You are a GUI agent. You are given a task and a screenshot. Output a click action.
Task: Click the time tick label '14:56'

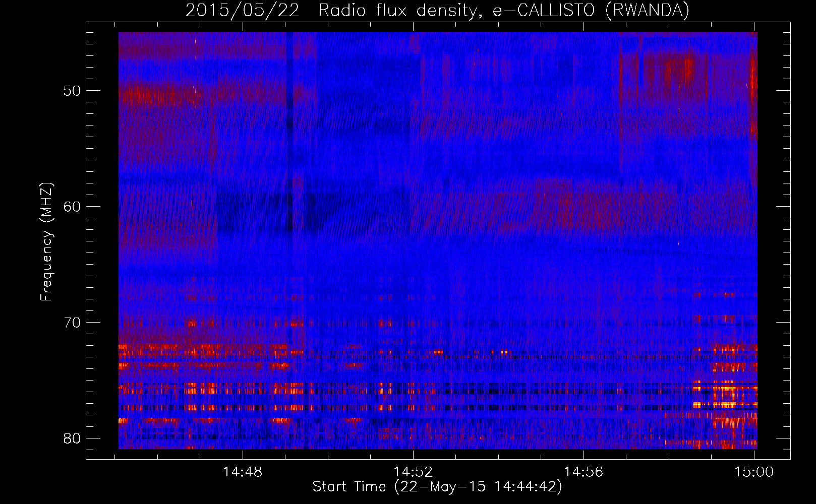pos(584,472)
